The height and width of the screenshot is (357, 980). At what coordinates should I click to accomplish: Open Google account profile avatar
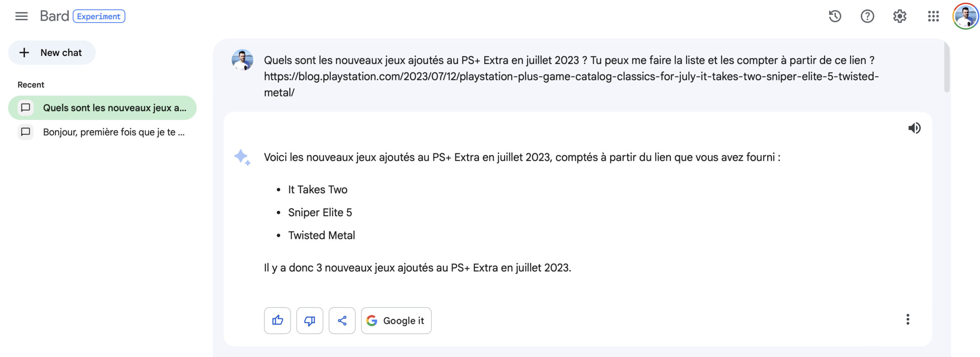965,16
